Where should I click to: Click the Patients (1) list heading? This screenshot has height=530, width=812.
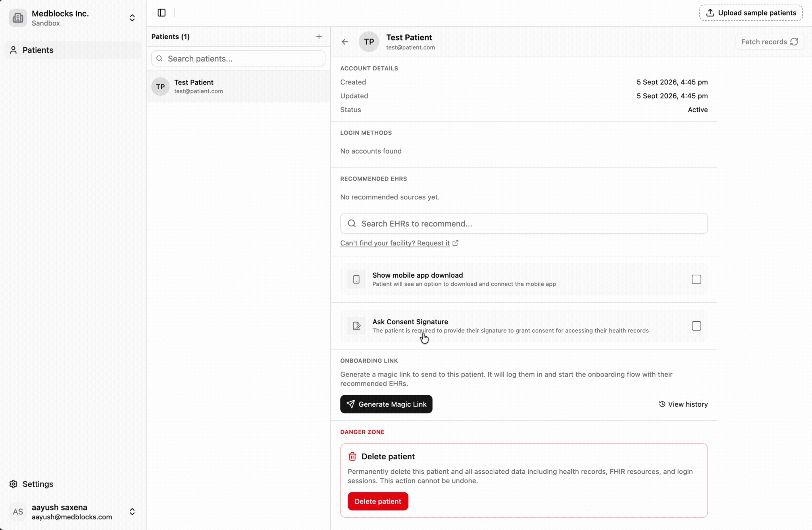coord(171,37)
